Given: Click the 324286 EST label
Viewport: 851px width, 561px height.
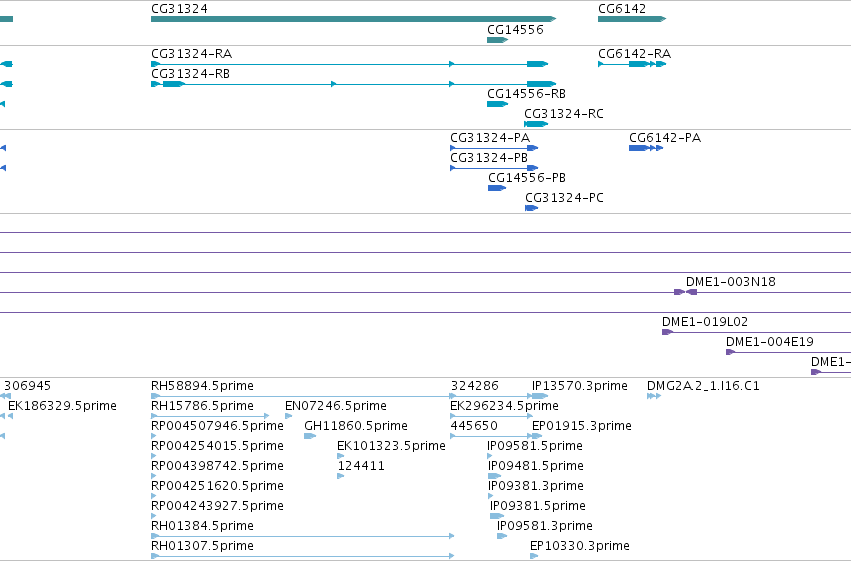Looking at the screenshot, I should pyautogui.click(x=474, y=386).
